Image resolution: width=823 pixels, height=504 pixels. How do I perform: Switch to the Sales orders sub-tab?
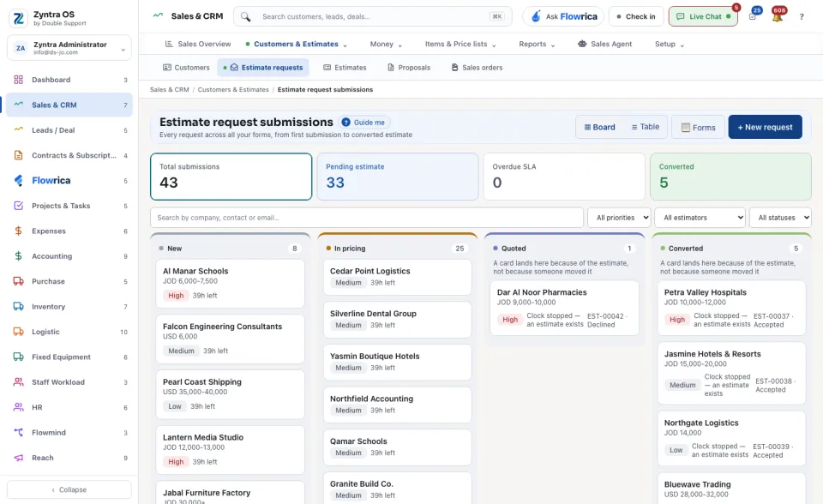coord(478,68)
